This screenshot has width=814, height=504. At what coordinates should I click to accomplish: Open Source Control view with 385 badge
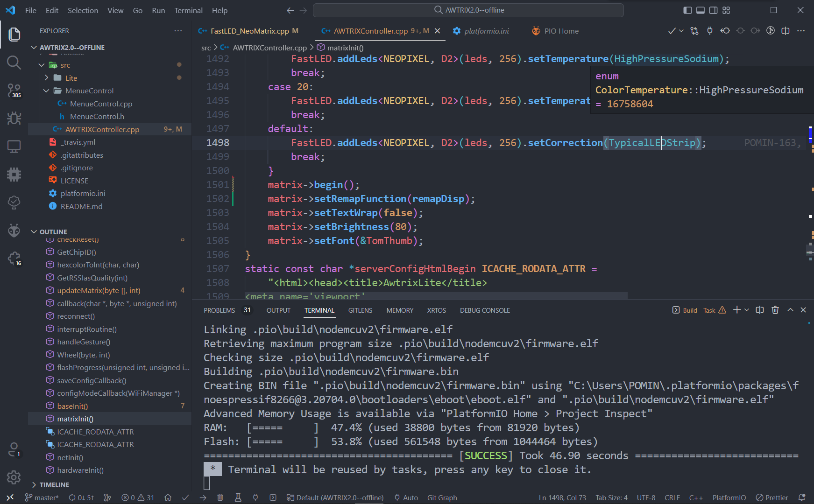point(14,91)
